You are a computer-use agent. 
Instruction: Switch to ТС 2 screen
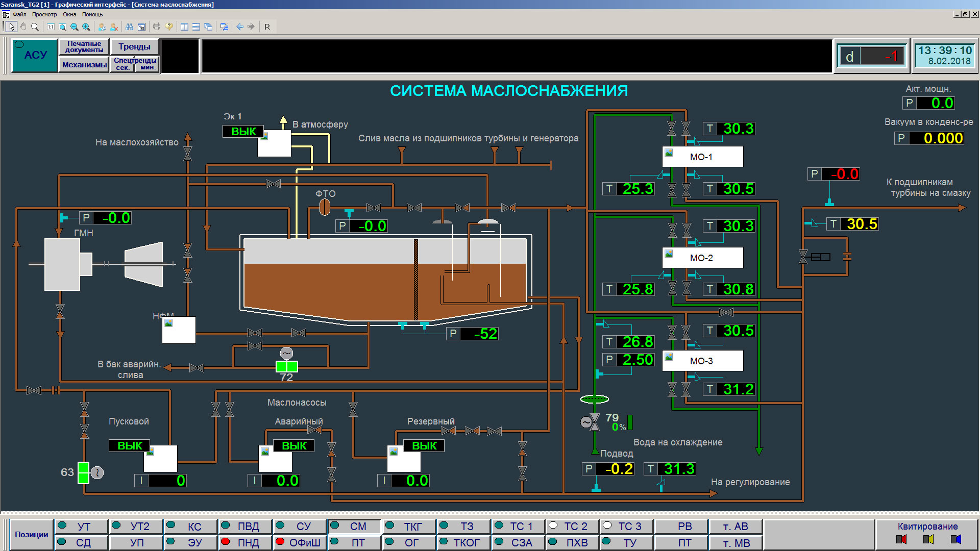[x=573, y=526]
